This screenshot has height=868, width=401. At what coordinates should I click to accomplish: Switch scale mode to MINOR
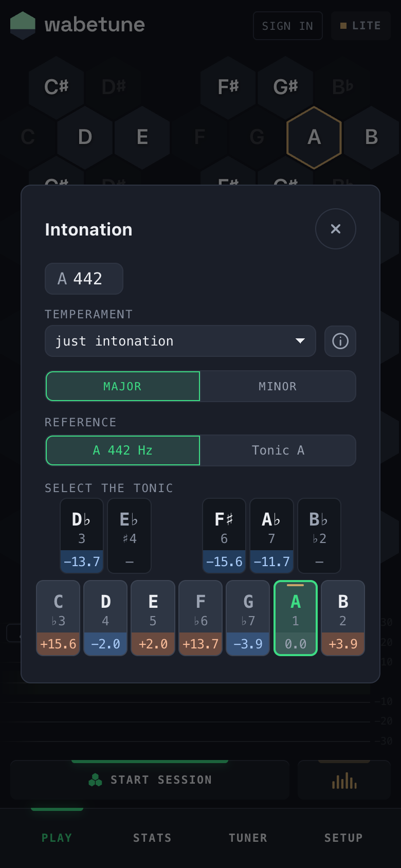click(278, 386)
